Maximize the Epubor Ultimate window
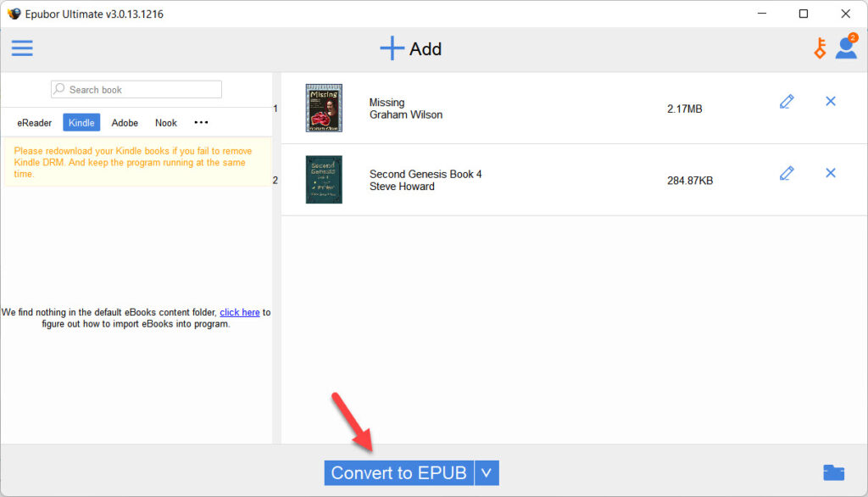The image size is (868, 497). click(x=804, y=14)
